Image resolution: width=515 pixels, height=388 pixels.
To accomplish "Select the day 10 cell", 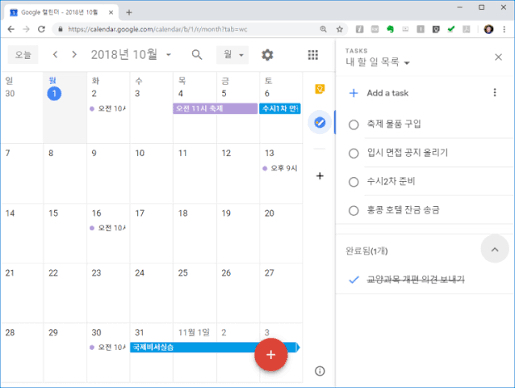I will (x=152, y=173).
